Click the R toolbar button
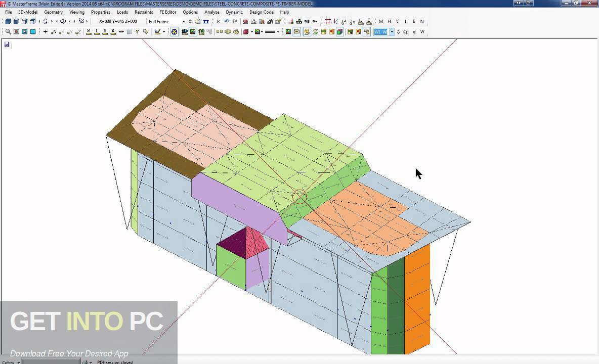This screenshot has width=599, height=364. [x=219, y=21]
